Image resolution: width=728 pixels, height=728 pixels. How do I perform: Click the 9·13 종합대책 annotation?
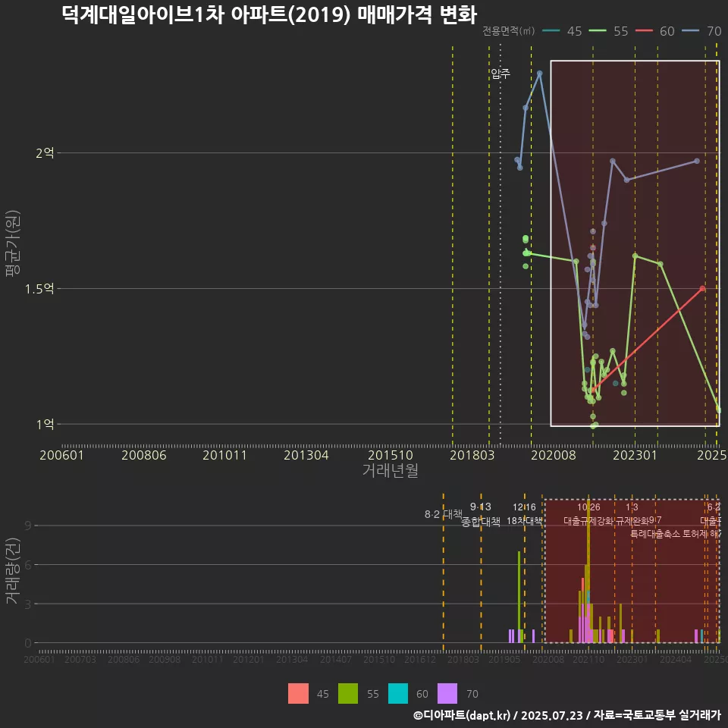(x=481, y=514)
